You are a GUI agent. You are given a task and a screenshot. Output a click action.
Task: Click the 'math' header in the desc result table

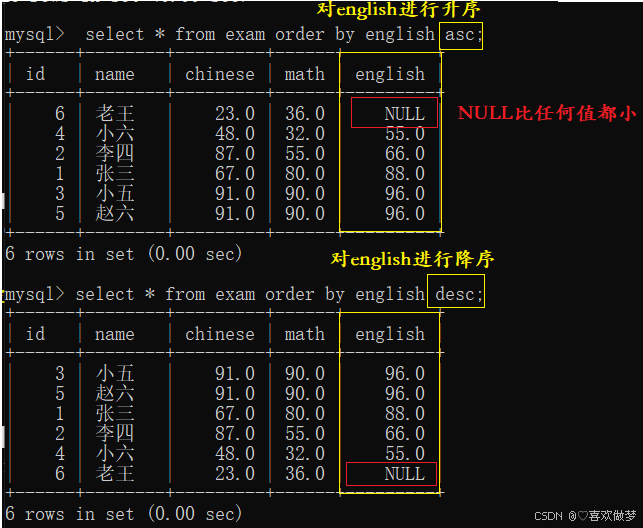pos(305,334)
